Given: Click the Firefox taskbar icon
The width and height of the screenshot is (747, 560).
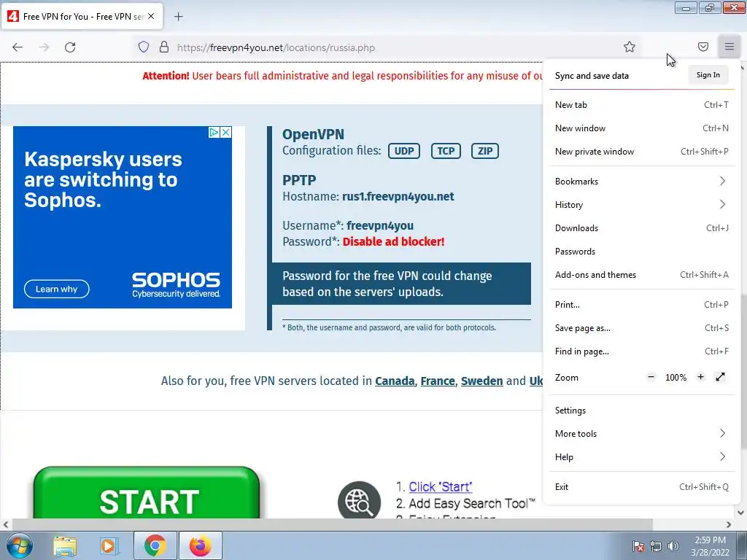Looking at the screenshot, I should pos(200,545).
